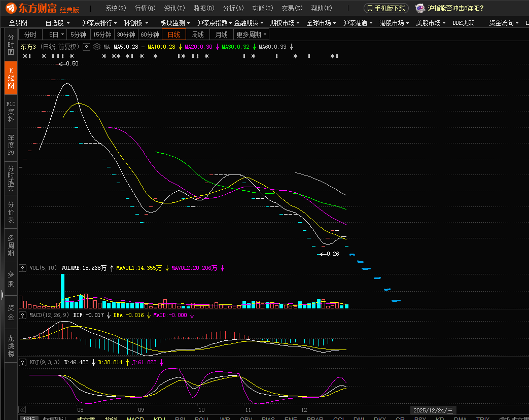Screen dimensions: 529x420
Task: Open the MACD indicator help icon
Action: coord(22,315)
